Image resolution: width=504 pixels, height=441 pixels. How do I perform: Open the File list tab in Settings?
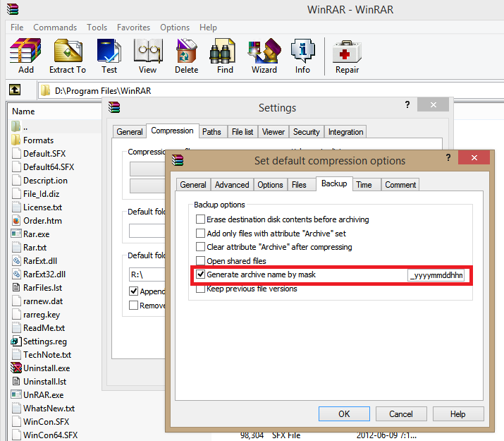242,132
